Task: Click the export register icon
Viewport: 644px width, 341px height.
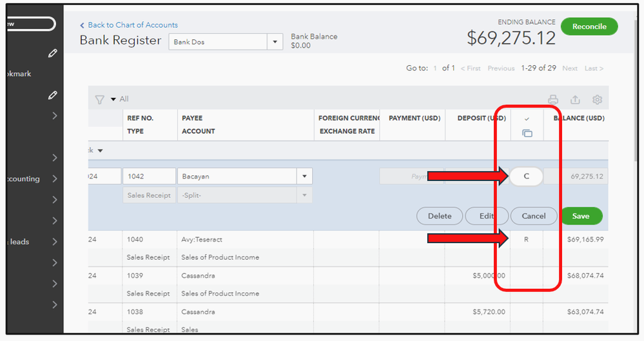Action: pyautogui.click(x=575, y=99)
